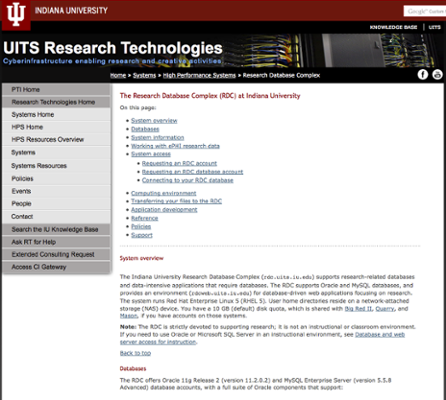The height and width of the screenshot is (400, 446).
Task: Visit the Big Red II link
Action: click(x=358, y=309)
